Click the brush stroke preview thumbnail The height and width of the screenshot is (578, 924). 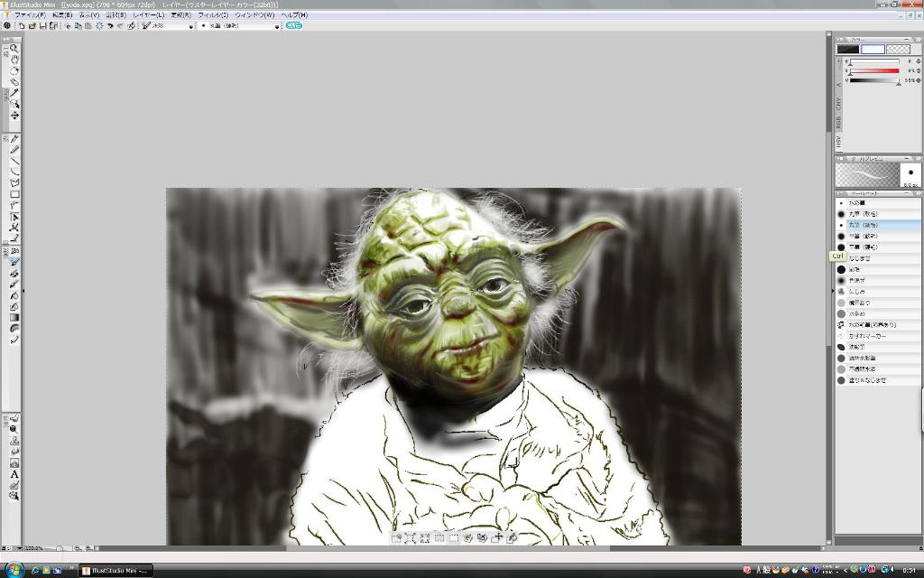pyautogui.click(x=867, y=174)
